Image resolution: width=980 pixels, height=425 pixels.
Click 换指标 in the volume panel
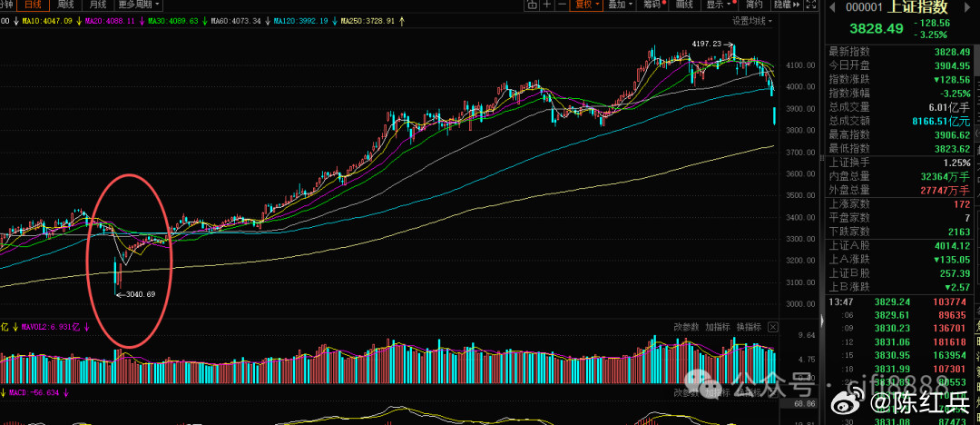(x=749, y=327)
